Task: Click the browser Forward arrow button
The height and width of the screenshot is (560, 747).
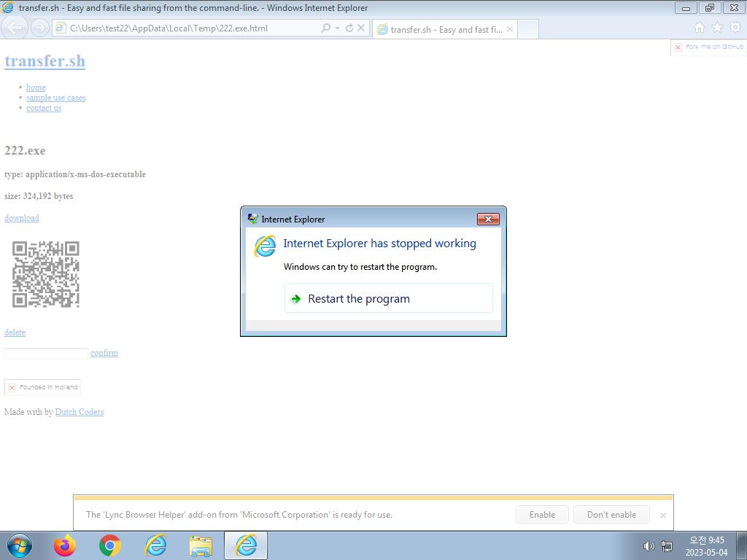Action: pyautogui.click(x=39, y=28)
